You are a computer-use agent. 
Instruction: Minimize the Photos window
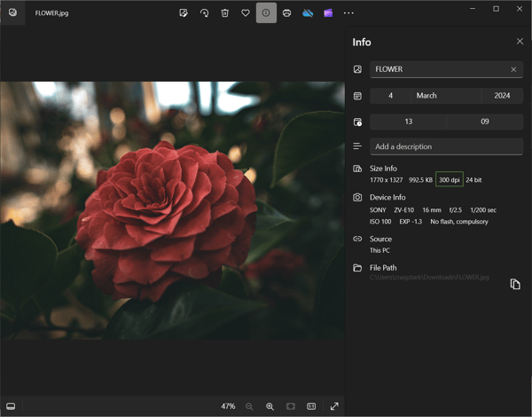pyautogui.click(x=473, y=9)
